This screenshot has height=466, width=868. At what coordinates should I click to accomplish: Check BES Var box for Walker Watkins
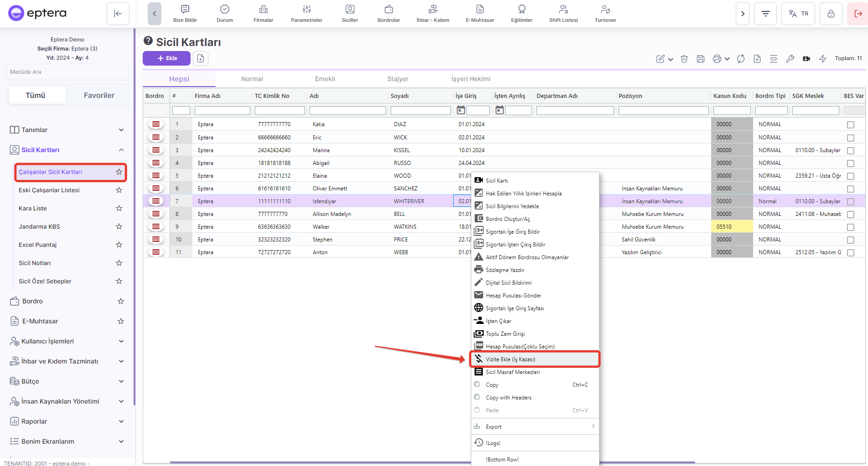850,227
